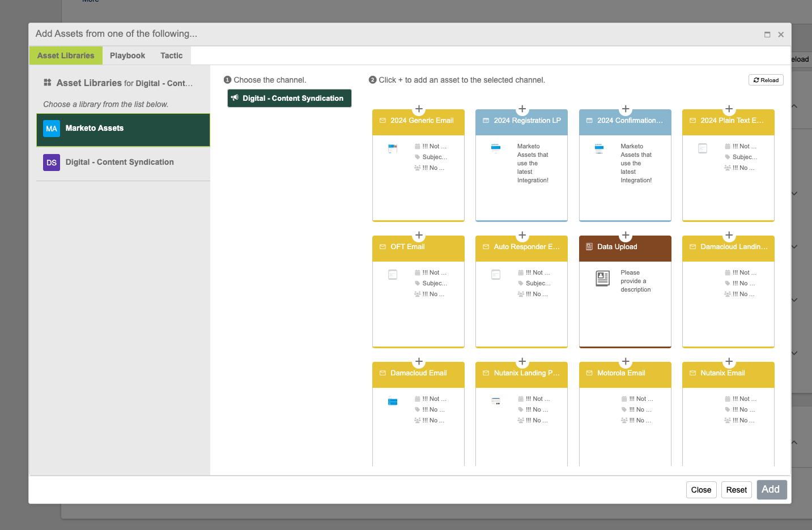This screenshot has height=530, width=812.
Task: Click the Subject line on OFT Email card
Action: [x=435, y=283]
